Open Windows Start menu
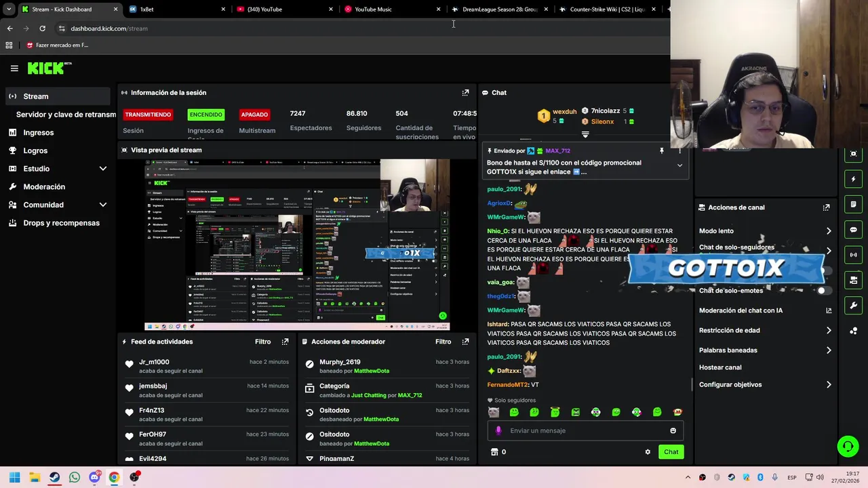Image resolution: width=868 pixels, height=488 pixels. (14, 477)
